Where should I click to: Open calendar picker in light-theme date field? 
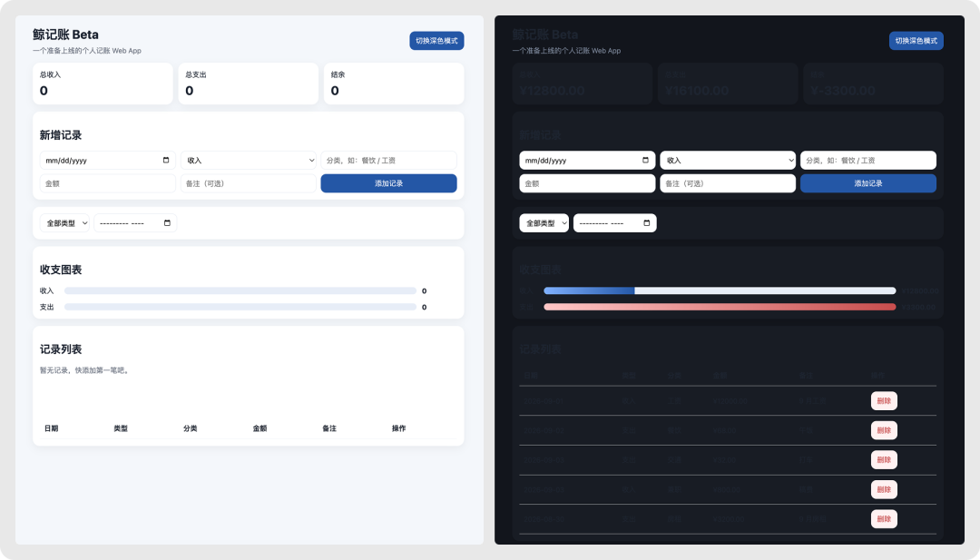tap(166, 160)
